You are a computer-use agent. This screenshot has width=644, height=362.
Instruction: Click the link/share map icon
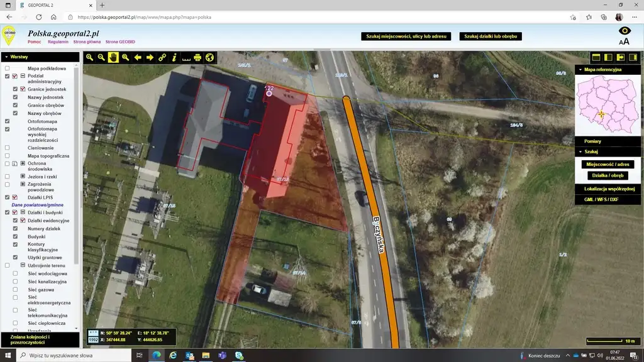pos(162,57)
